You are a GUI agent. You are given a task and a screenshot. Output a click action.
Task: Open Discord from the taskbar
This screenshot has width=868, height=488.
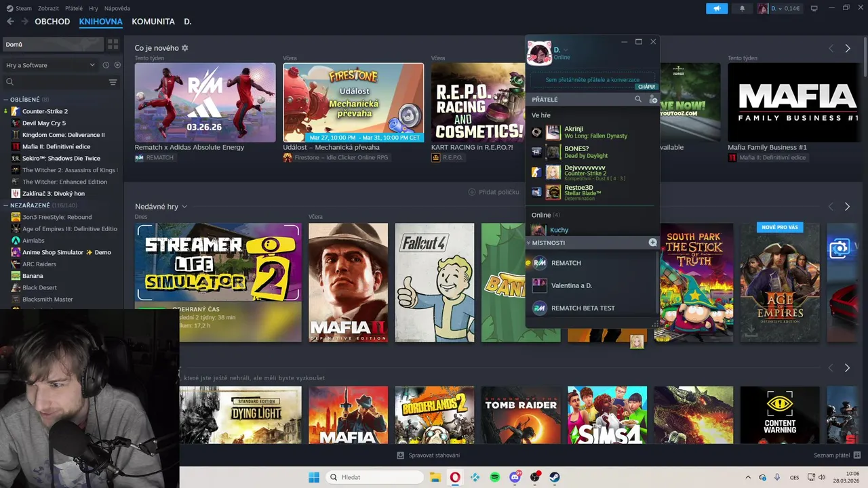click(x=515, y=477)
